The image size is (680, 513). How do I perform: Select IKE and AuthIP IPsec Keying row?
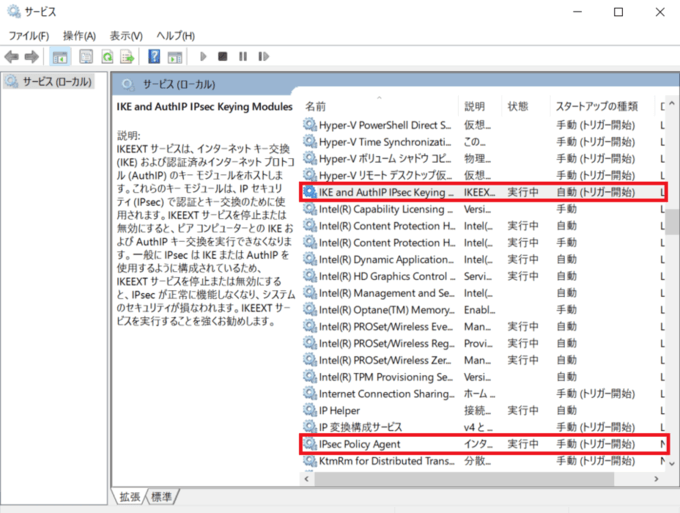[483, 192]
